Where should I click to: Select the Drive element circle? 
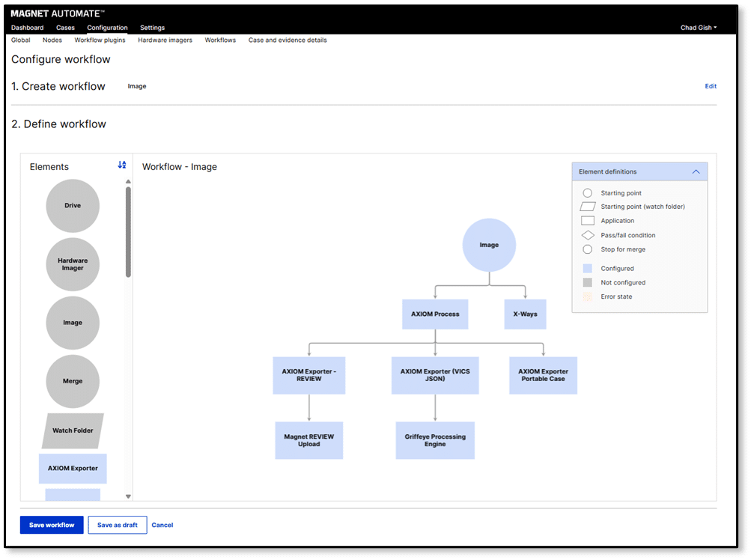pyautogui.click(x=73, y=206)
